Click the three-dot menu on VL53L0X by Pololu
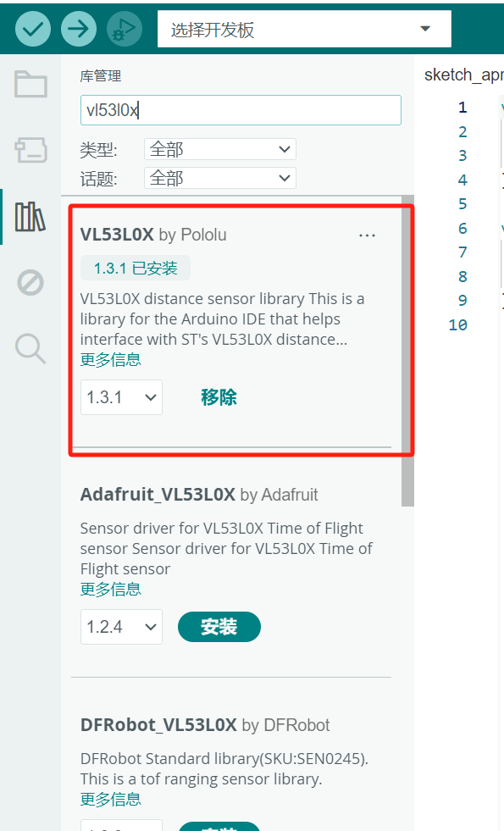This screenshot has height=831, width=504. click(x=367, y=235)
